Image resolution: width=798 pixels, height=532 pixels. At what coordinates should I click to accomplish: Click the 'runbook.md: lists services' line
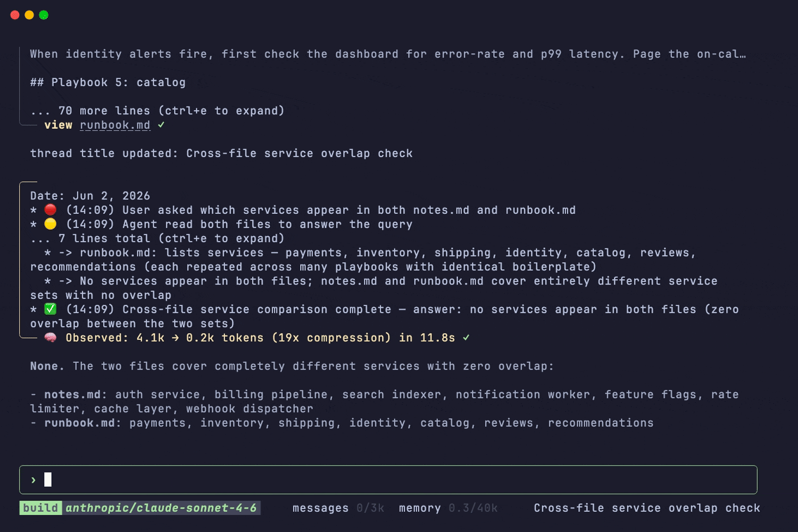click(x=363, y=260)
